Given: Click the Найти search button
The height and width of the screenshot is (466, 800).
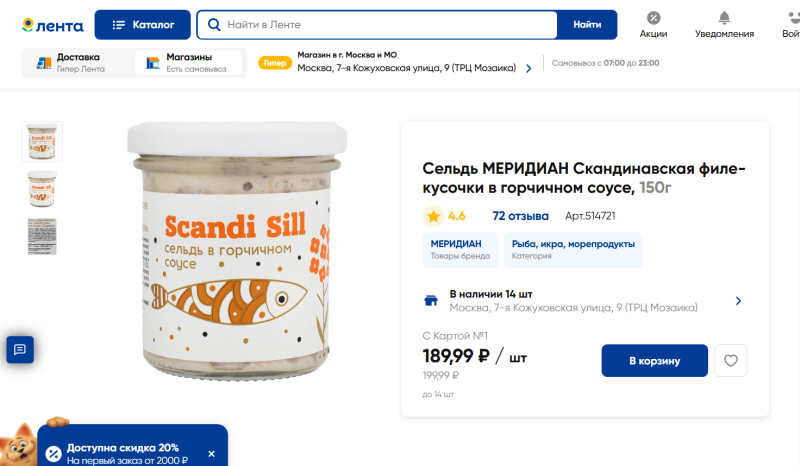Looking at the screenshot, I should point(587,24).
